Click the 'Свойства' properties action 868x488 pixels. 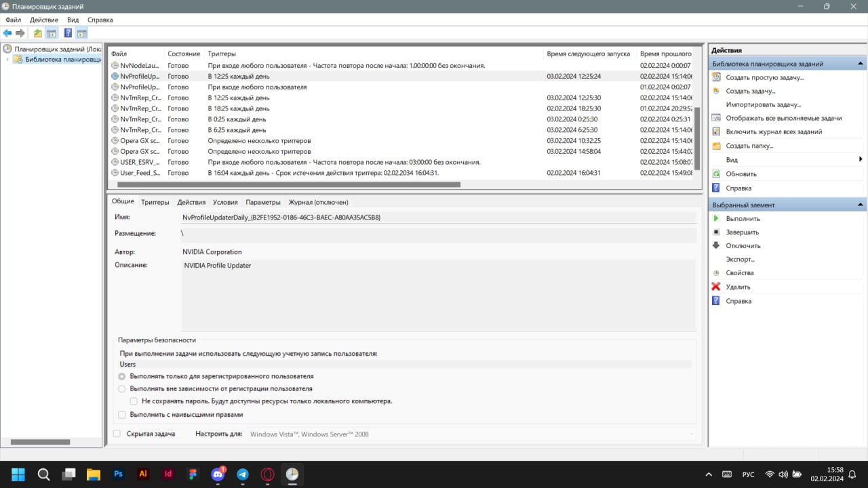[739, 272]
